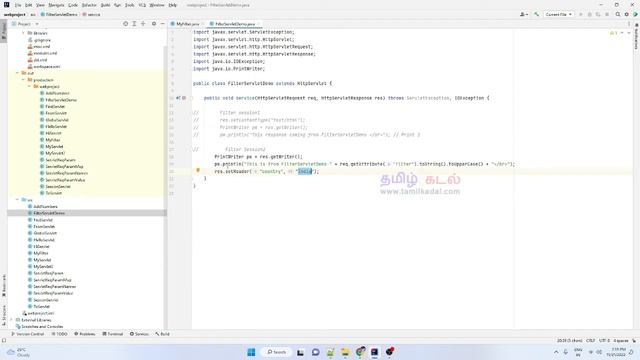Click the Expand All icon in Project panel
640x360 pixels.
(134, 24)
